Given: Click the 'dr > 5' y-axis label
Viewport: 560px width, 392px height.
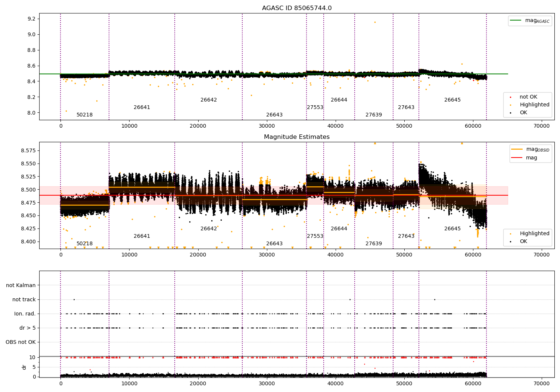Looking at the screenshot, I should [28, 328].
